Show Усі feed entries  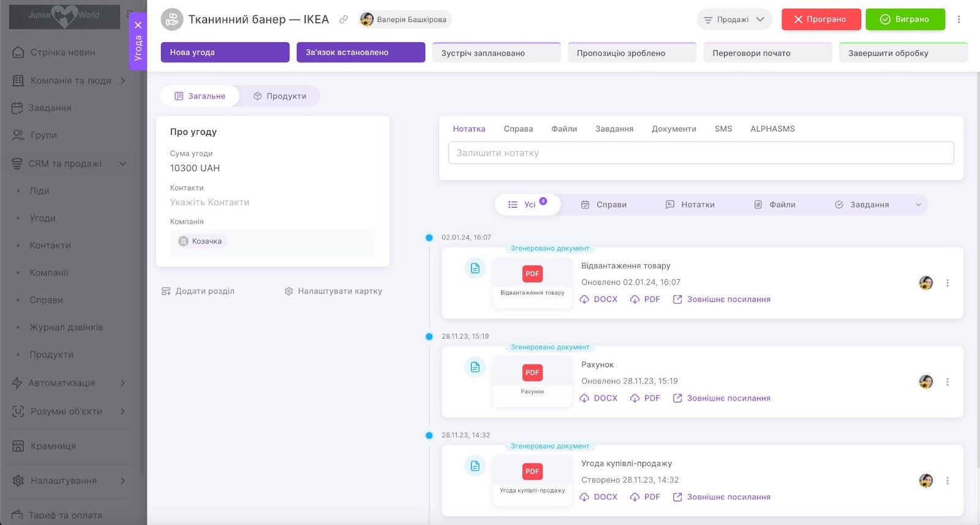pyautogui.click(x=527, y=205)
